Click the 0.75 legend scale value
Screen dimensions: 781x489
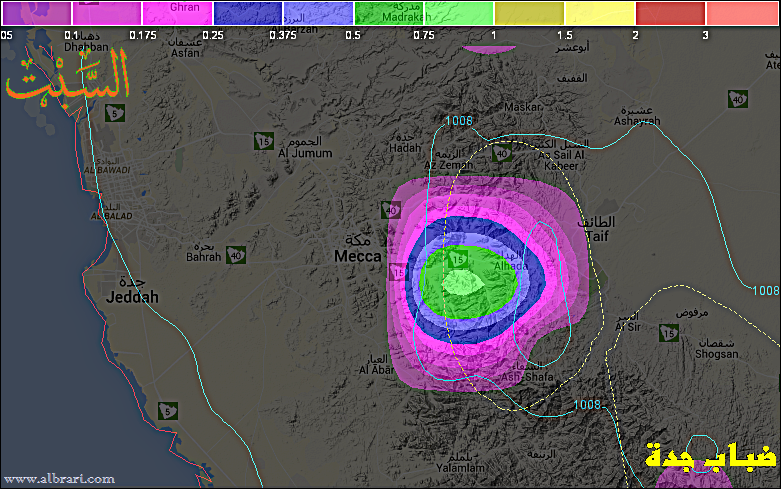click(x=424, y=35)
